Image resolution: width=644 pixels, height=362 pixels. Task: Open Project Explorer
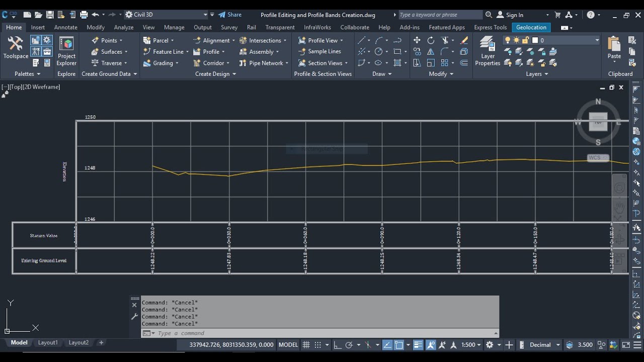(x=66, y=51)
